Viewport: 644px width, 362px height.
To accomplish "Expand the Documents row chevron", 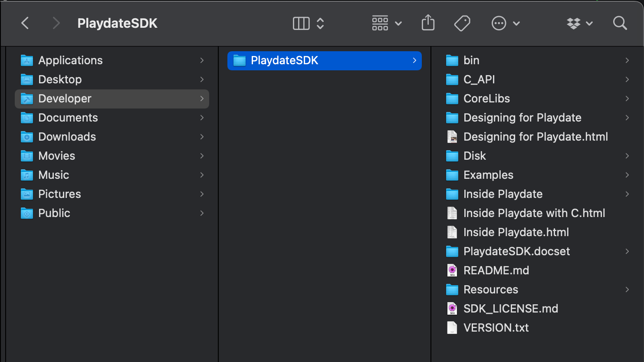I will pyautogui.click(x=202, y=118).
